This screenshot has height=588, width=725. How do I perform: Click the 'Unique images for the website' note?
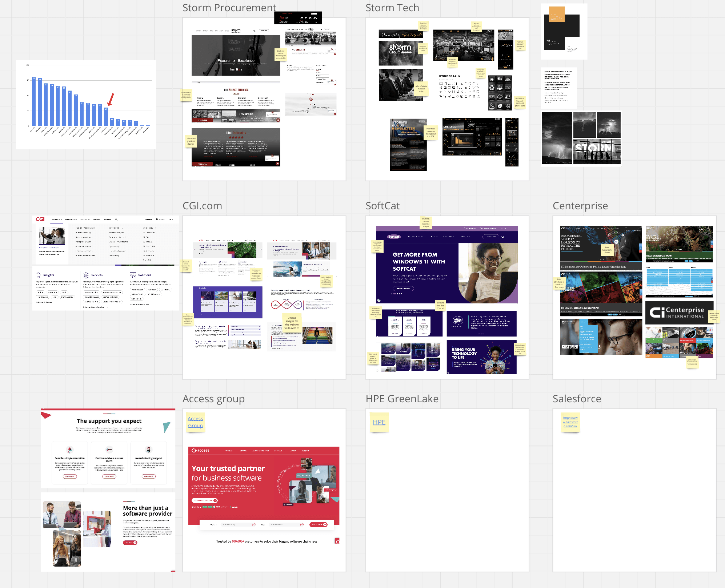coord(292,323)
